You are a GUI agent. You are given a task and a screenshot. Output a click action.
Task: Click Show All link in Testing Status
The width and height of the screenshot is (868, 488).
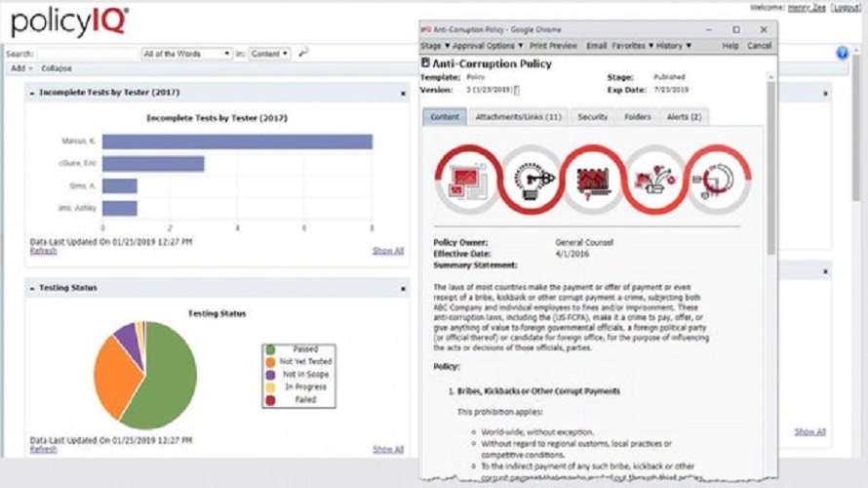click(x=388, y=449)
